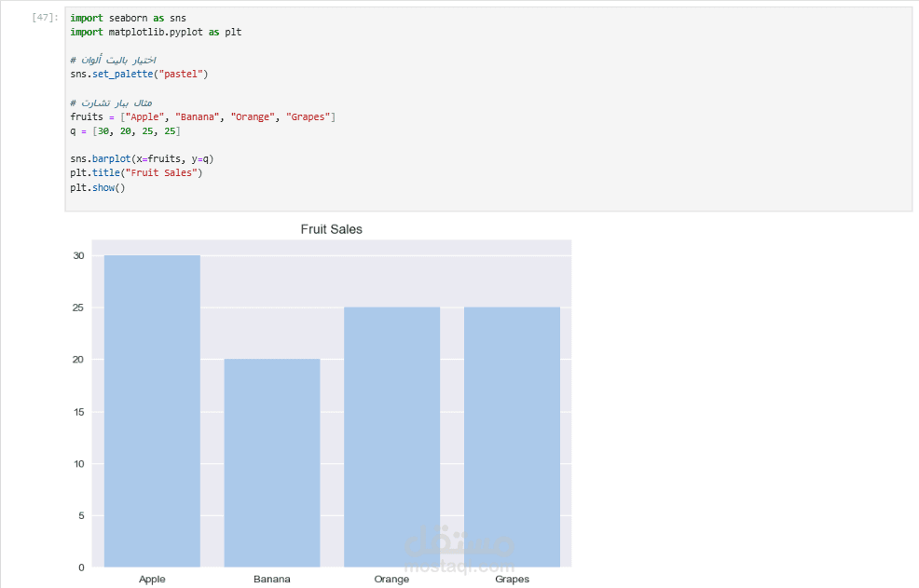The width and height of the screenshot is (919, 588).
Task: Click the 'Fruit Sales' chart title
Action: pos(331,229)
